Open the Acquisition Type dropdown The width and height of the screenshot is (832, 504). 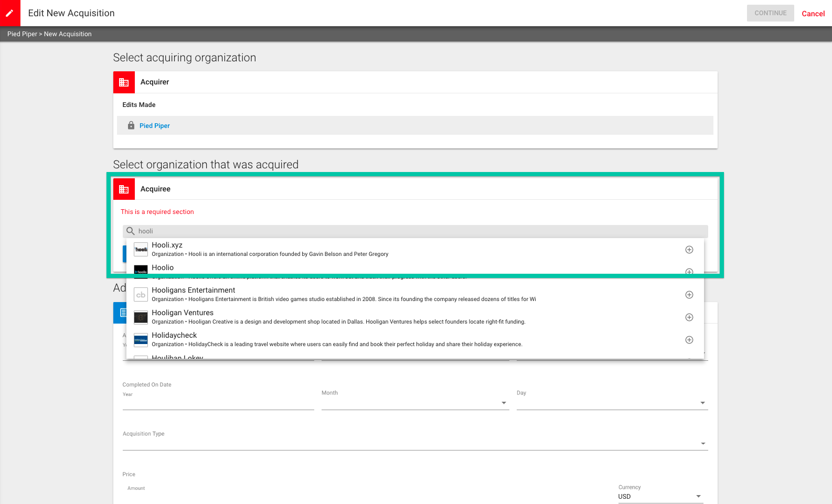(415, 443)
